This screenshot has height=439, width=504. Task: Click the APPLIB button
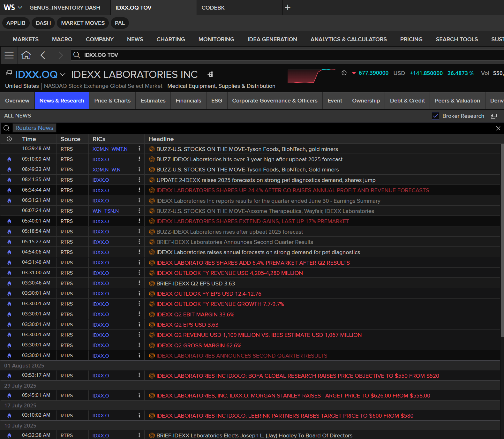[x=16, y=23]
